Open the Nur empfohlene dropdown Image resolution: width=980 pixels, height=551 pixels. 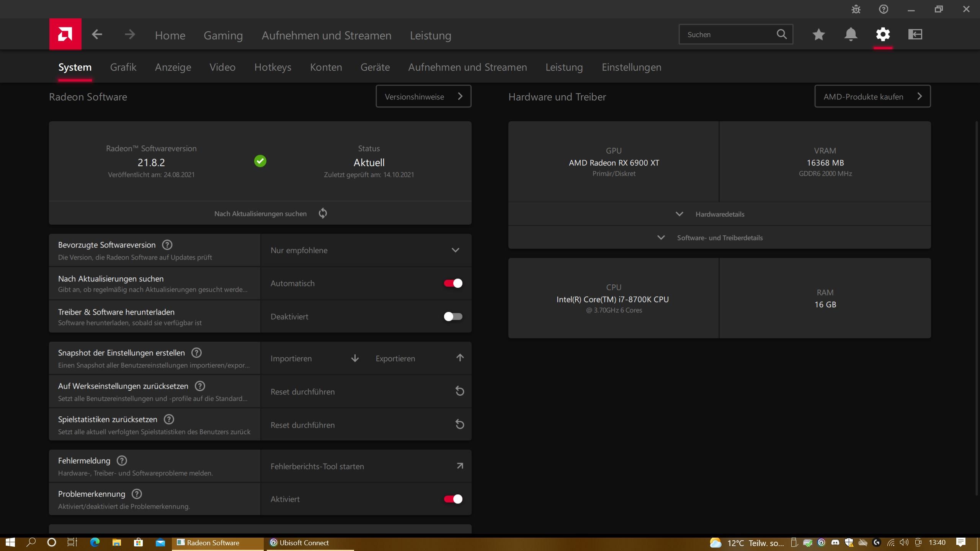coord(366,250)
